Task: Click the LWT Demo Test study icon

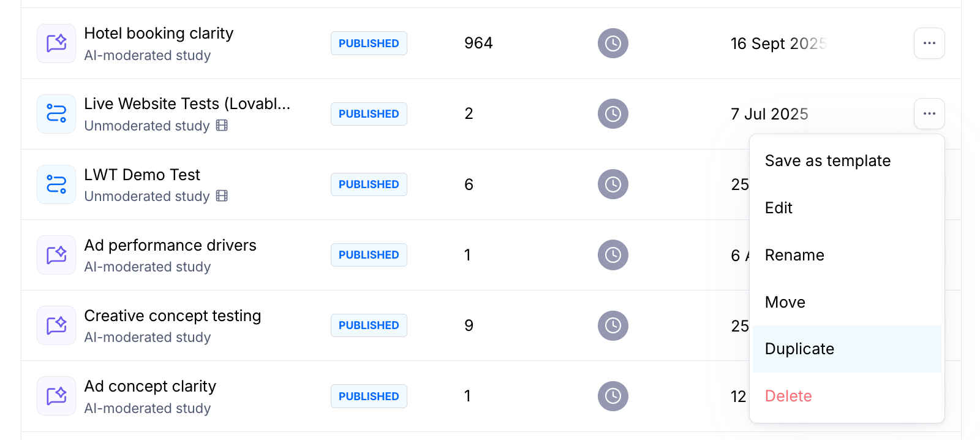Action: click(x=56, y=184)
